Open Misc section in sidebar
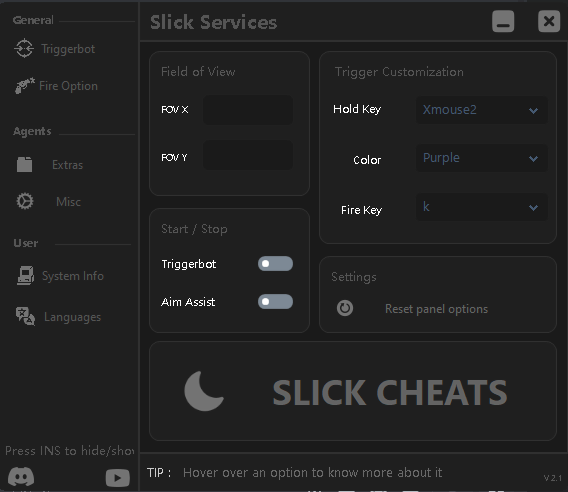This screenshot has width=568, height=492. (68, 201)
